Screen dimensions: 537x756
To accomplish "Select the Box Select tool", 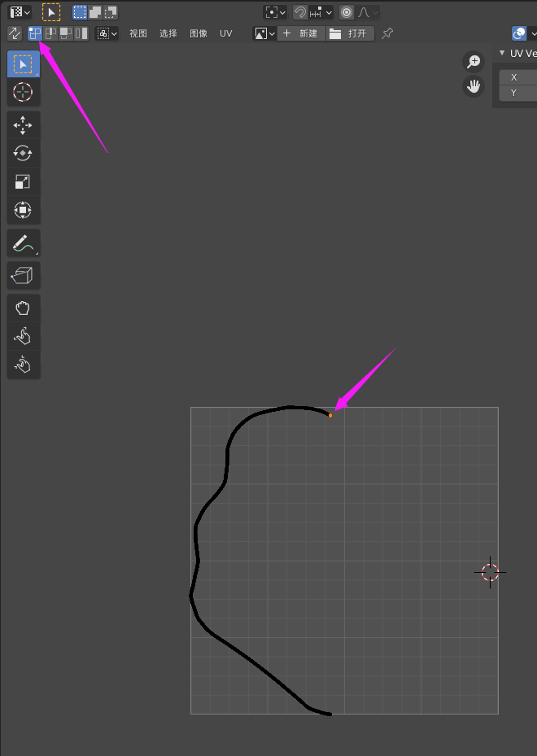I will (x=23, y=64).
